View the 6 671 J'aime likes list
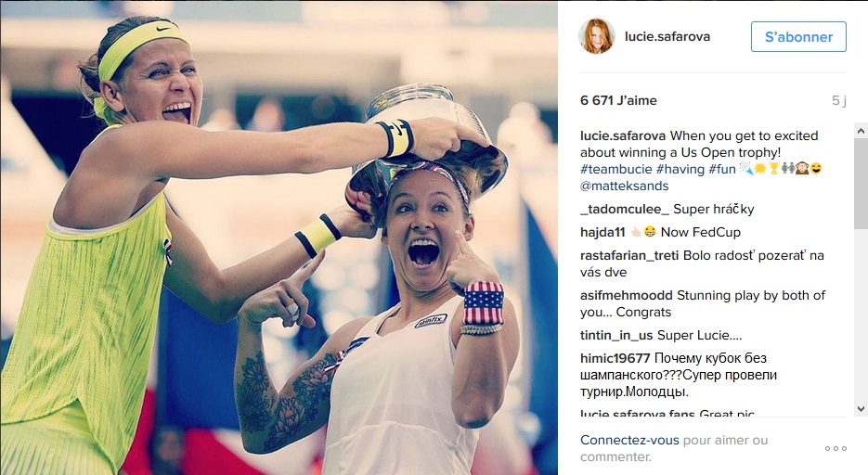Viewport: 868px width, 475px height. [618, 100]
